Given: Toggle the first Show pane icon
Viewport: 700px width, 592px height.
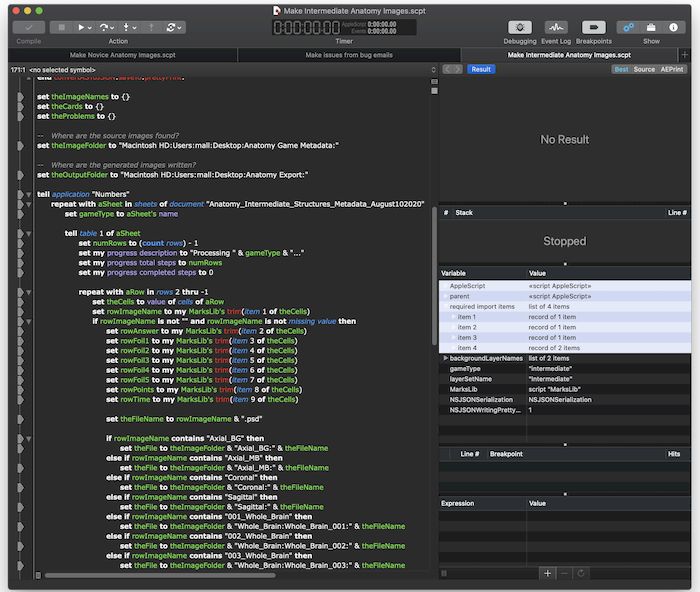Looking at the screenshot, I should (628, 27).
